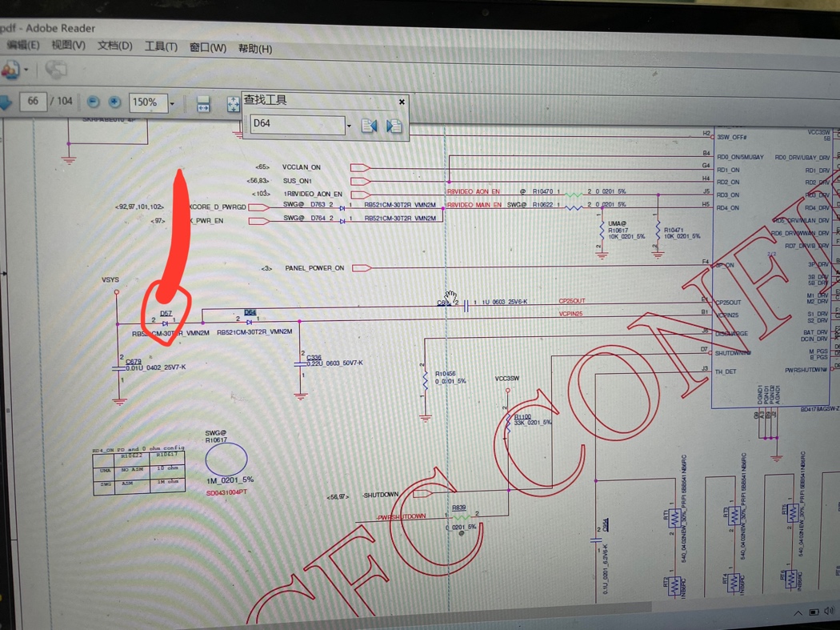Click the R10456 resistor label
840x630 pixels.
pyautogui.click(x=445, y=374)
